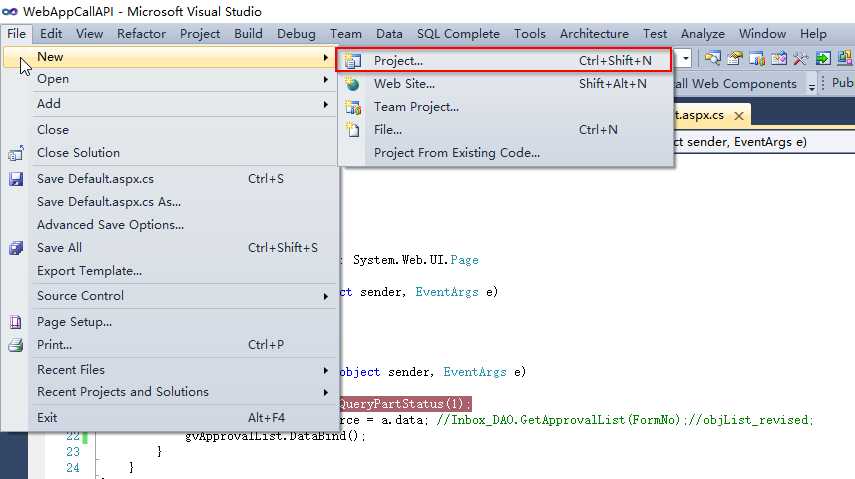Expand the Open submenu arrow
Viewport: 855px width, 479px height.
point(326,80)
